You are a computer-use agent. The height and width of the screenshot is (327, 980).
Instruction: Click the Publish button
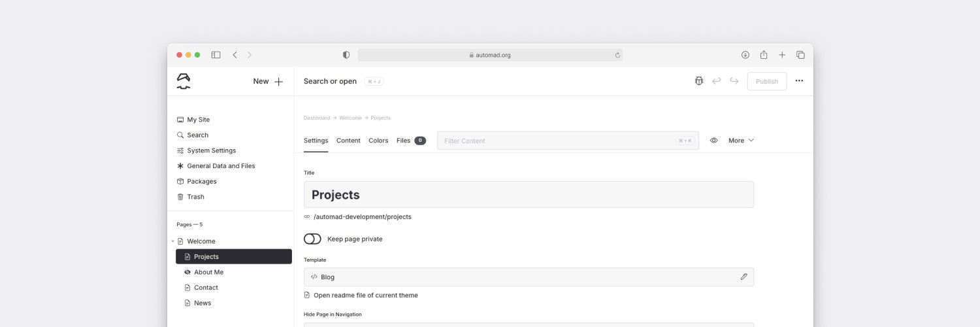click(x=767, y=81)
